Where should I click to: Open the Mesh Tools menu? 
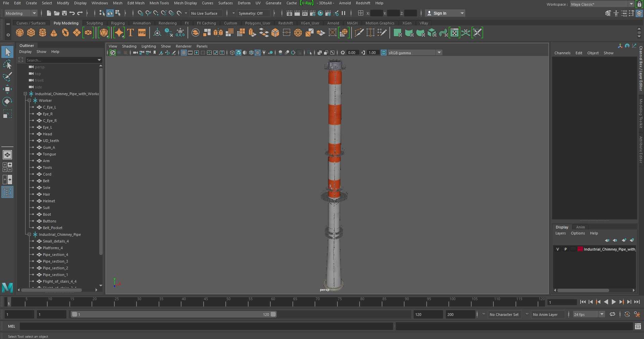point(159,3)
